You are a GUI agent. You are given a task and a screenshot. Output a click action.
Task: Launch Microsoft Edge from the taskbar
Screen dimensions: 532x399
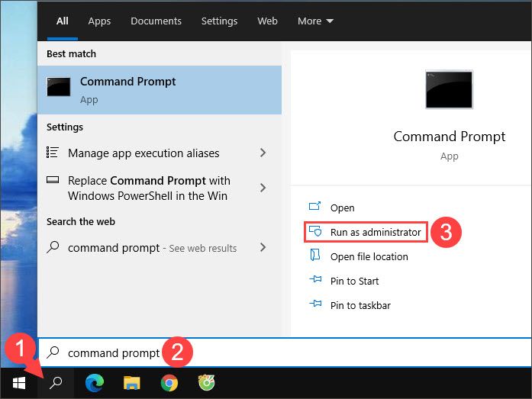[x=95, y=383]
